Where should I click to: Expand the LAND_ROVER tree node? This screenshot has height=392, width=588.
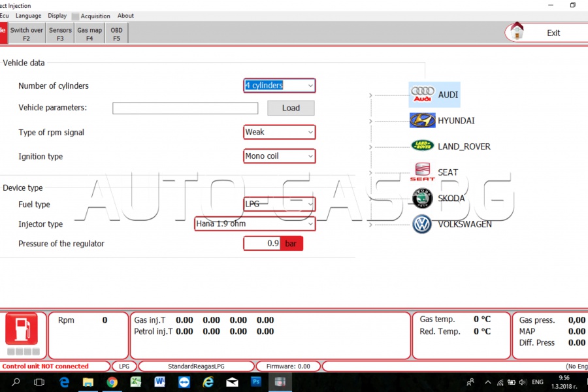370,147
